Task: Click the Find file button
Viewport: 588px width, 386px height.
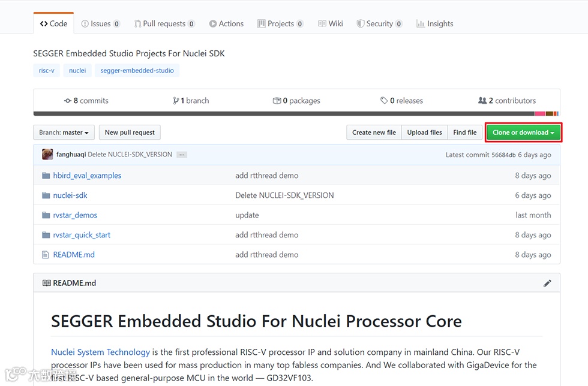Action: click(x=464, y=132)
